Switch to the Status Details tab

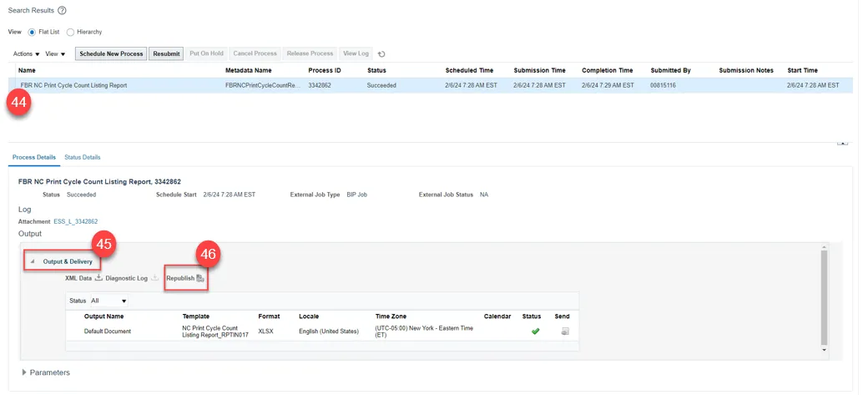pos(82,157)
